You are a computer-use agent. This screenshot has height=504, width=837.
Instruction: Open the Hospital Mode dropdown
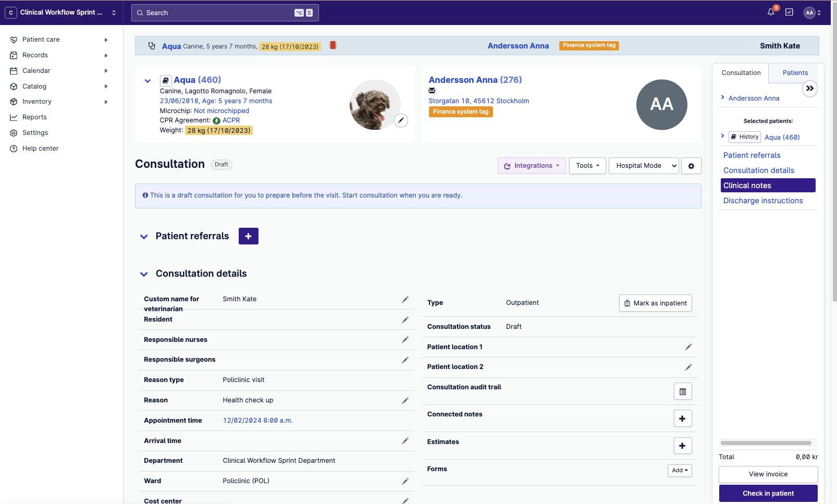[x=644, y=166]
